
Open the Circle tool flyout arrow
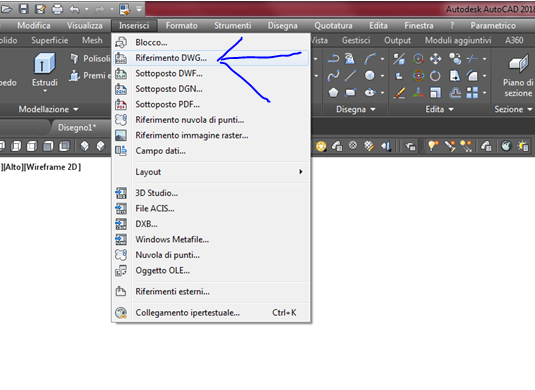[382, 76]
